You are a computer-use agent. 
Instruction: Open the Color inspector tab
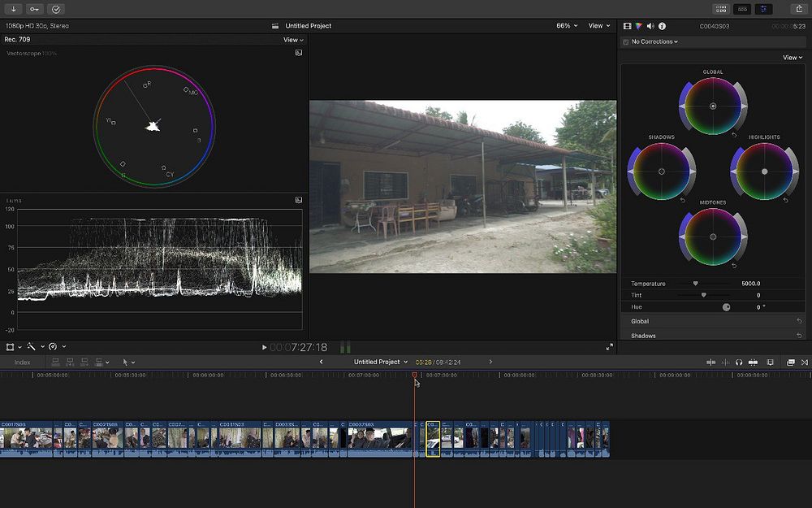(638, 26)
